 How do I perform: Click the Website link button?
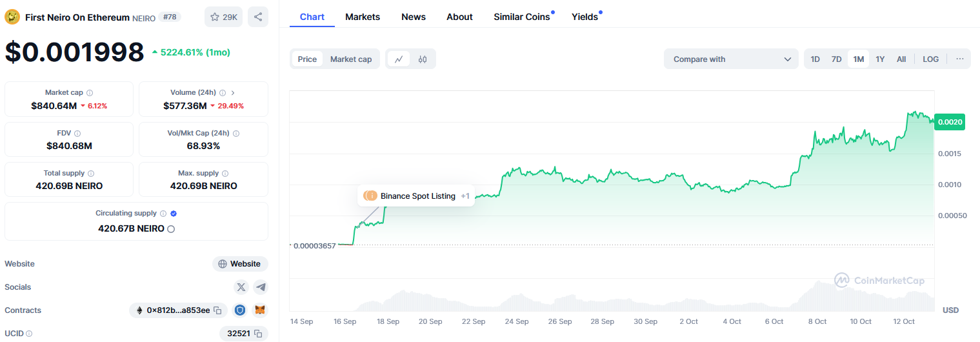pos(240,264)
